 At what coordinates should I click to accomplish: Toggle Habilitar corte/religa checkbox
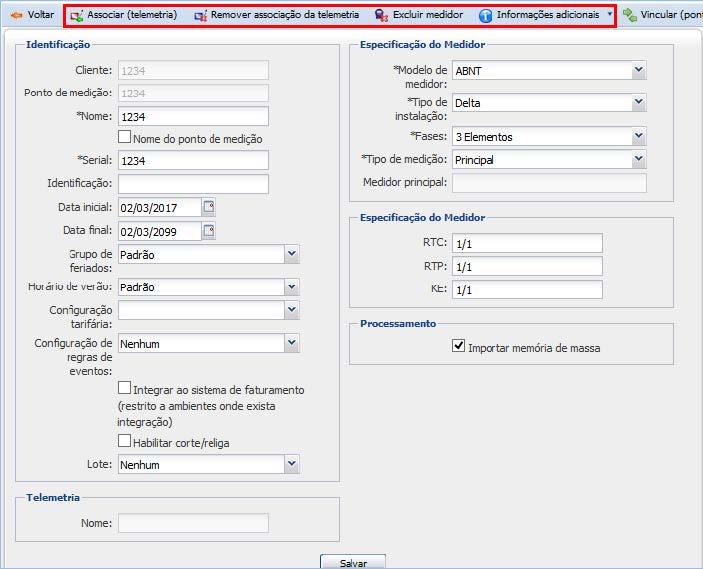click(124, 441)
